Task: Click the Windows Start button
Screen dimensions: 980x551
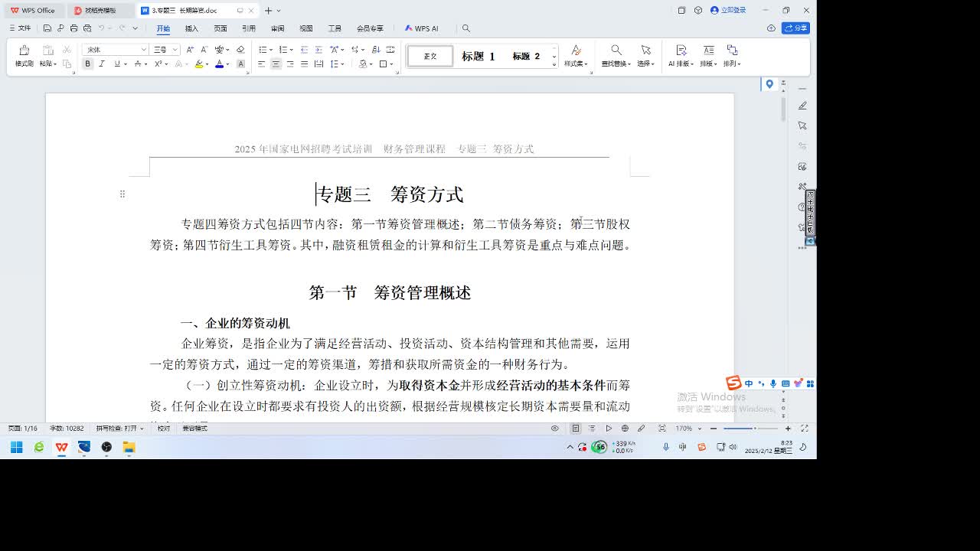Action: 16,447
